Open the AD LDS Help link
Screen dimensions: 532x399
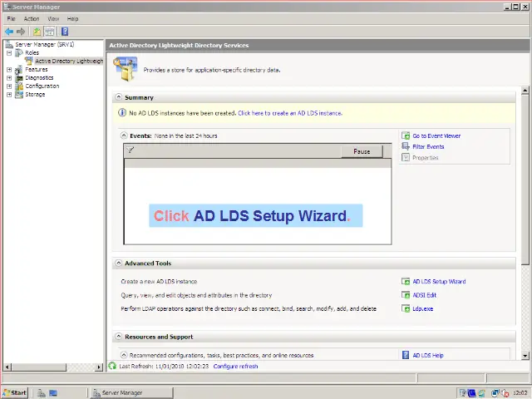pos(428,355)
